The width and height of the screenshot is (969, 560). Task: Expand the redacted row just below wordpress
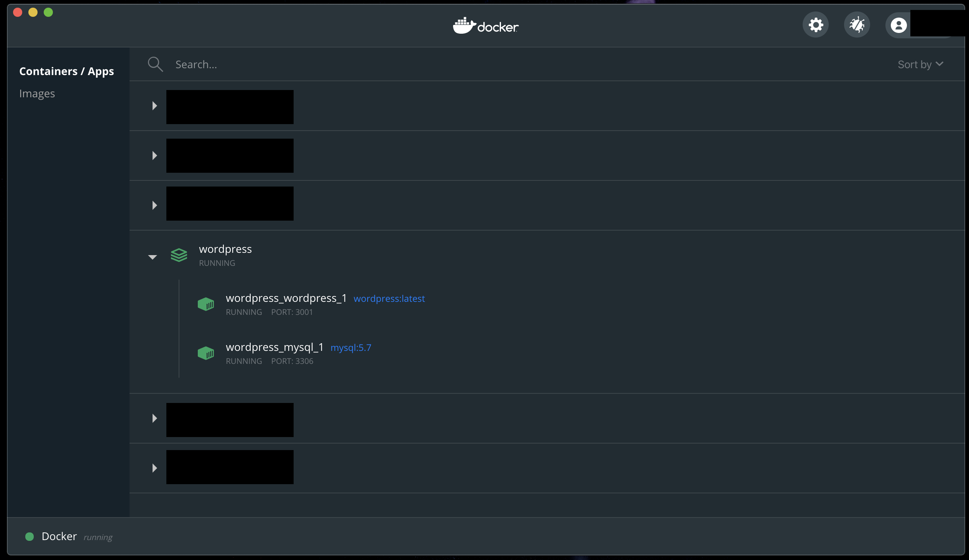[x=154, y=418]
